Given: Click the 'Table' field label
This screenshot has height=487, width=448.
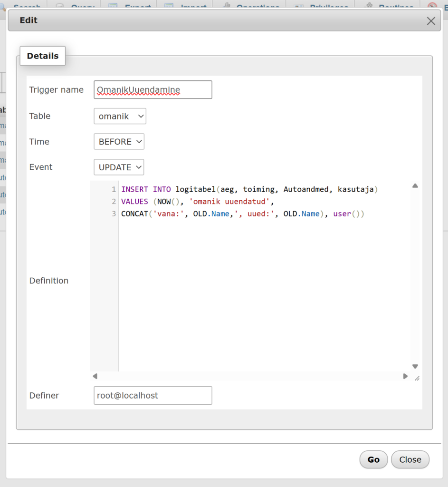Looking at the screenshot, I should point(40,116).
